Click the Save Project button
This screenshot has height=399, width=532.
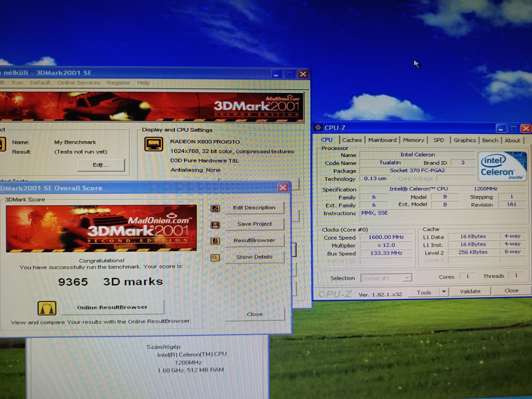(x=254, y=224)
